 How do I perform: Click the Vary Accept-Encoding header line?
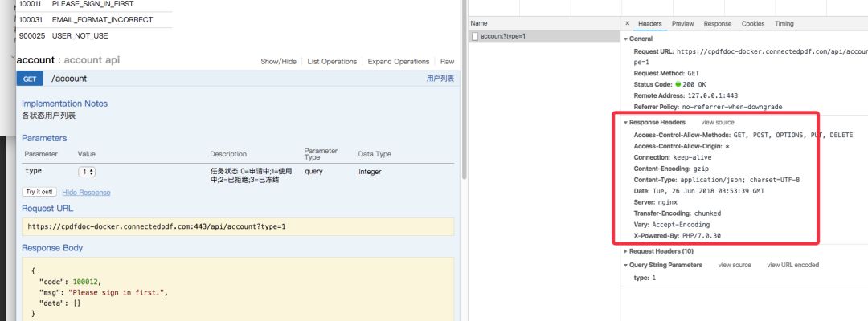671,225
